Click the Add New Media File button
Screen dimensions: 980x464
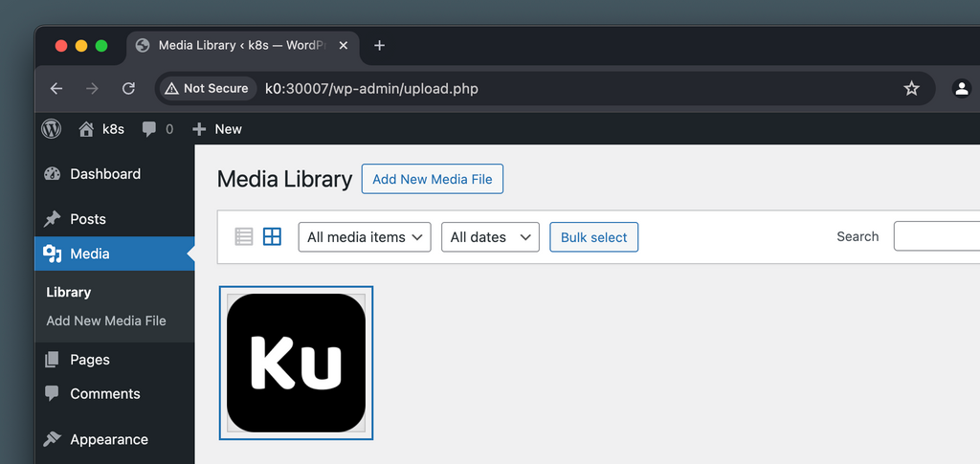[432, 179]
